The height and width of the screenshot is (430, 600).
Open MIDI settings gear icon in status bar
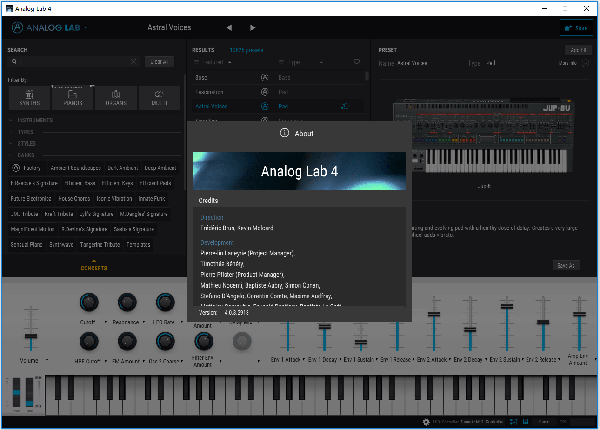click(x=426, y=422)
